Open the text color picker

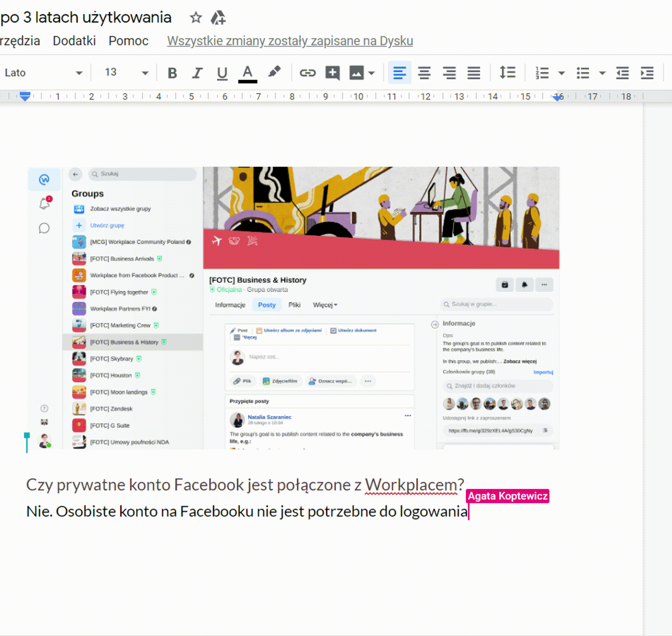click(x=247, y=73)
